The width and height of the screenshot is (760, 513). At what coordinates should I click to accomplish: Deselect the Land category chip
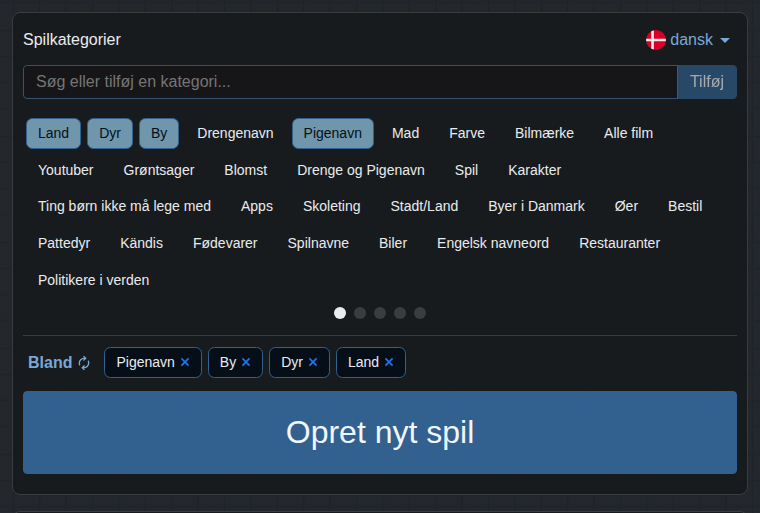(x=53, y=133)
